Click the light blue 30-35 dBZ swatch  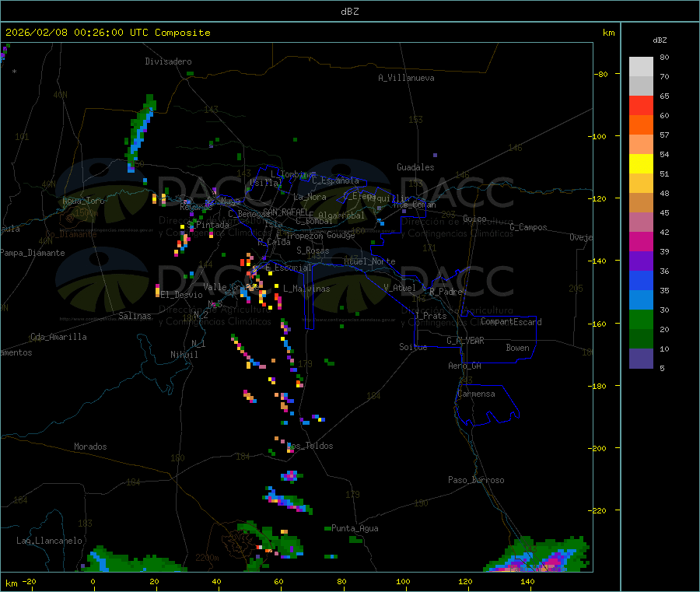tap(641, 300)
